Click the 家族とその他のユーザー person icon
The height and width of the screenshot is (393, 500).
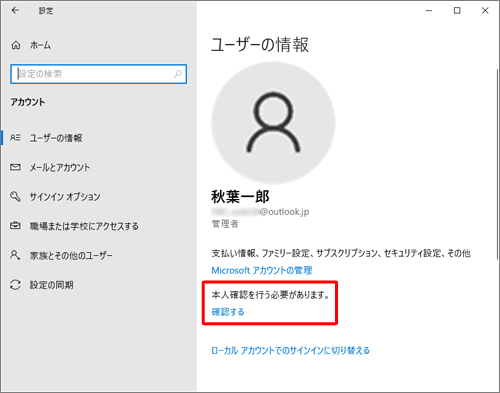pos(15,255)
